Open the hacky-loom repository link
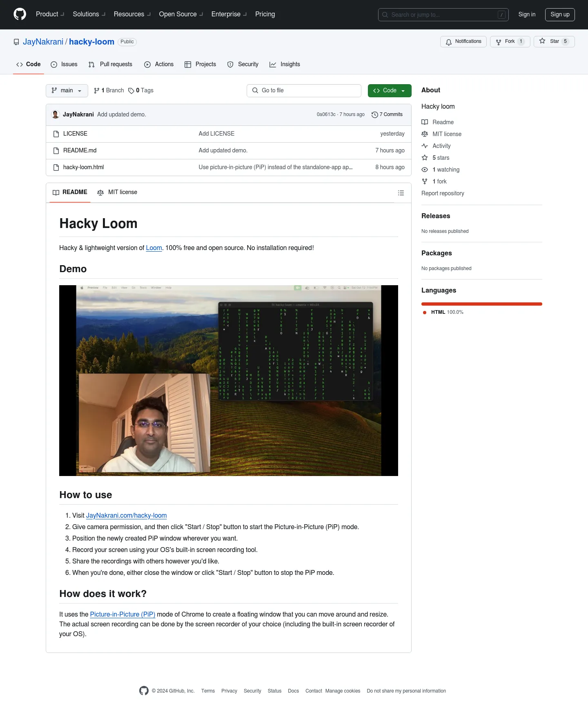The height and width of the screenshot is (713, 588). [91, 42]
